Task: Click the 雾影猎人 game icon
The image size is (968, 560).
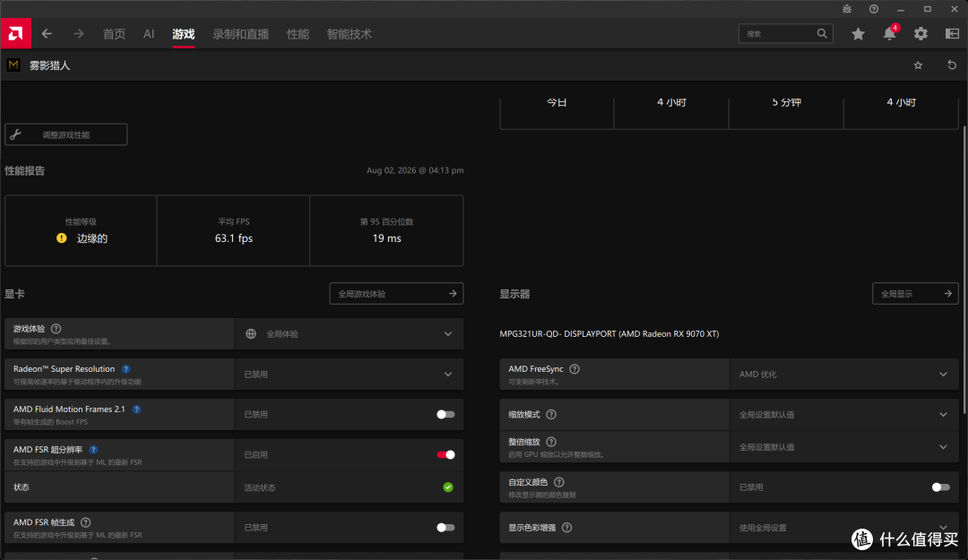Action: [x=13, y=65]
